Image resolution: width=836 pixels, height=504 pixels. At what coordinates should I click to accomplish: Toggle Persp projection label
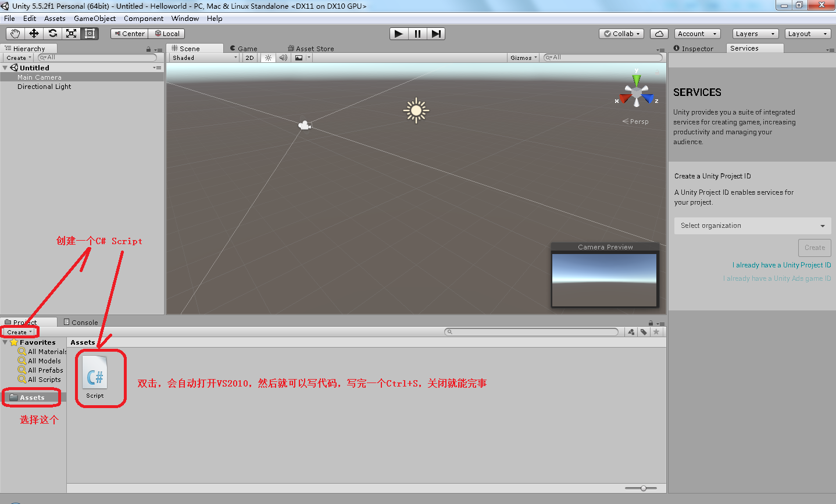point(635,121)
